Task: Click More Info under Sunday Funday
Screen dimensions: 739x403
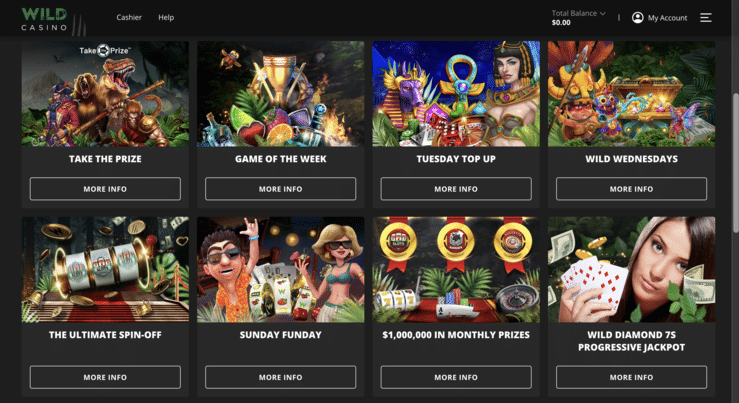Action: pyautogui.click(x=280, y=377)
